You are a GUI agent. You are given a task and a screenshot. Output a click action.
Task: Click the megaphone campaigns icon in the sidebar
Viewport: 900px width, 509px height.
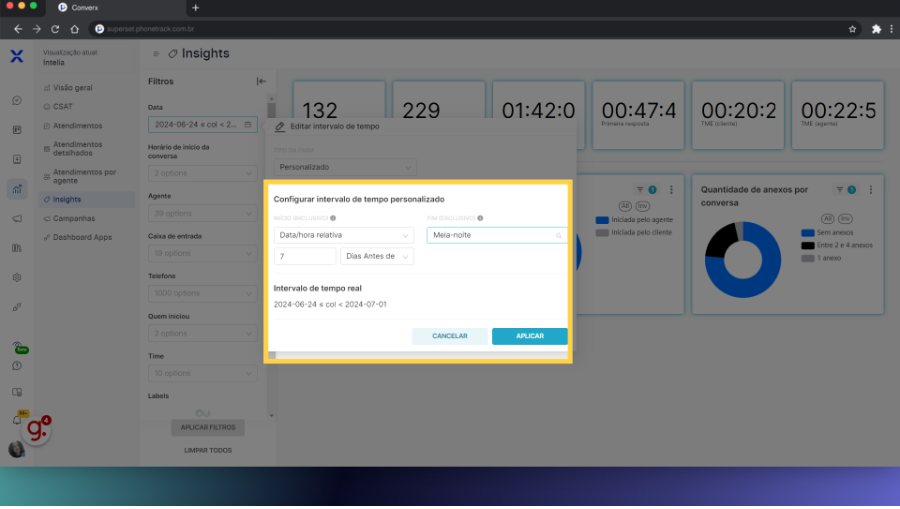click(17, 218)
